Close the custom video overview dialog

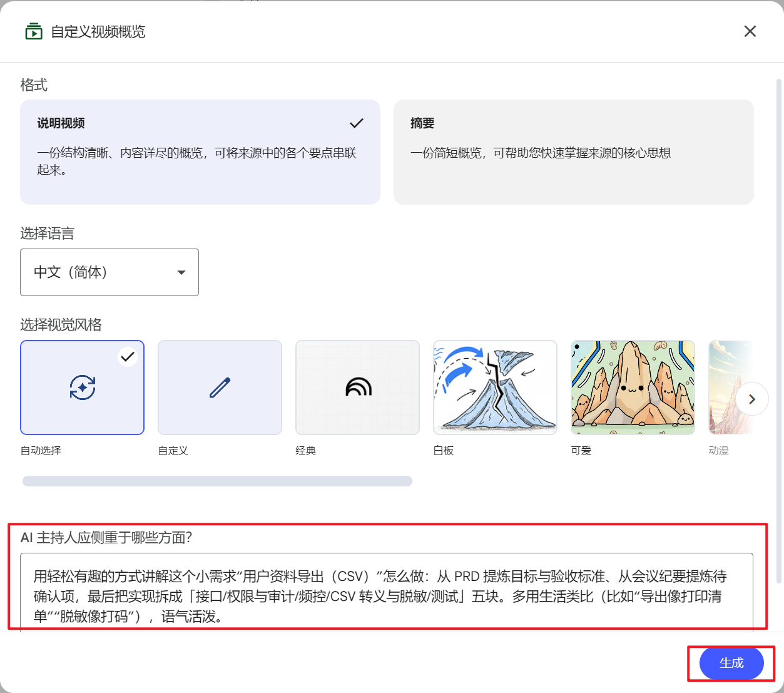(x=750, y=31)
